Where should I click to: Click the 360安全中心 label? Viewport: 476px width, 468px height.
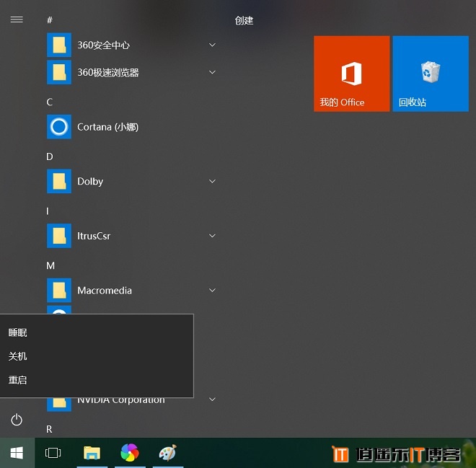pos(103,45)
